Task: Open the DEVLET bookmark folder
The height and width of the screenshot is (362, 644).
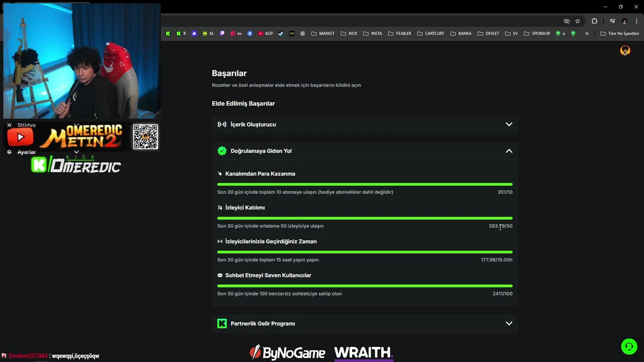Action: click(488, 34)
